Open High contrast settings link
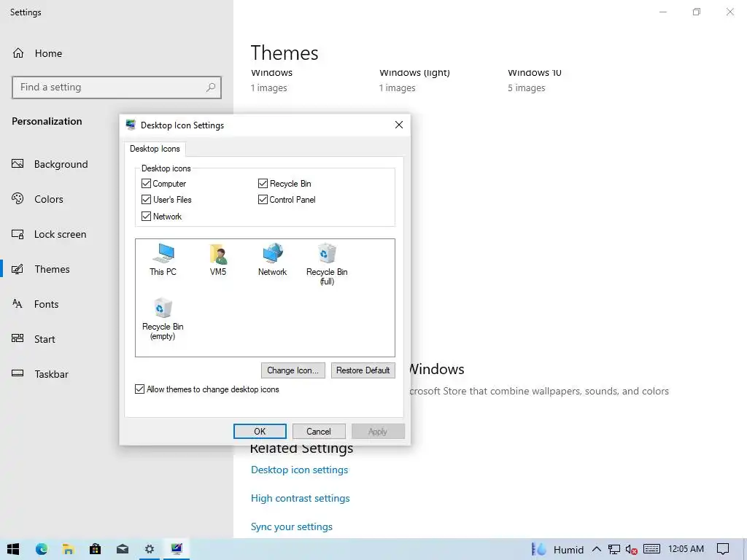Viewport: 747px width, 560px height. [x=300, y=498]
